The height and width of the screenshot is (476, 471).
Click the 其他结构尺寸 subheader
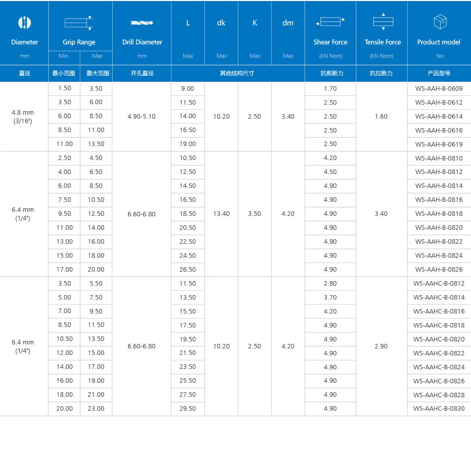pyautogui.click(x=237, y=73)
